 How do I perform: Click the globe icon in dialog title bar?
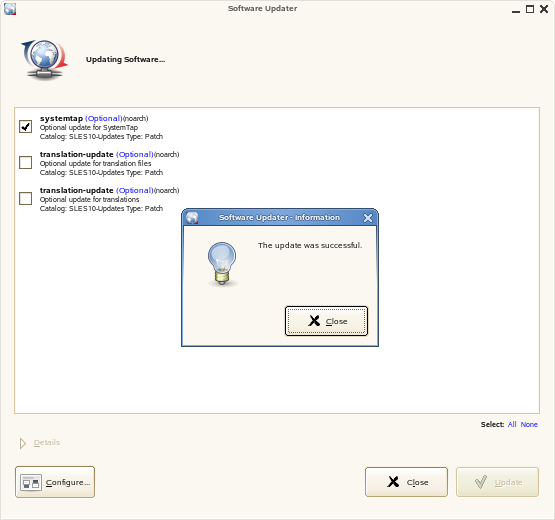click(x=192, y=218)
